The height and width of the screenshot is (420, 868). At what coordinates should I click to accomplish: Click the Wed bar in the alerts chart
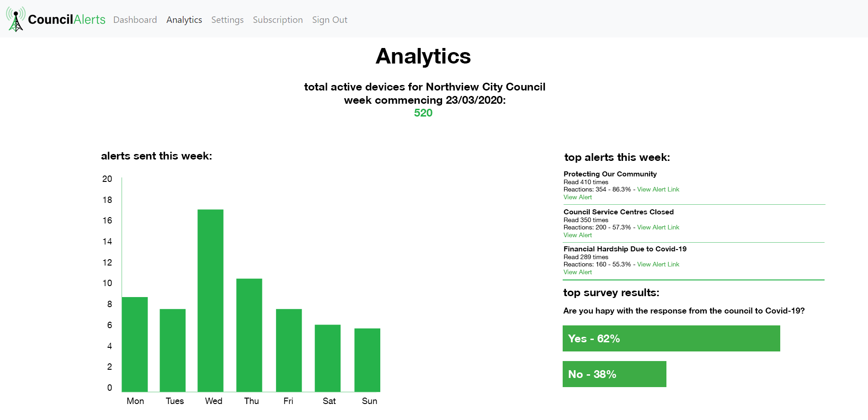[211, 300]
